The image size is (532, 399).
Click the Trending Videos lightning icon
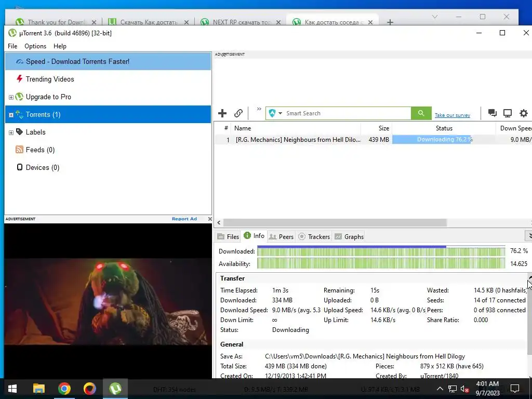(19, 79)
